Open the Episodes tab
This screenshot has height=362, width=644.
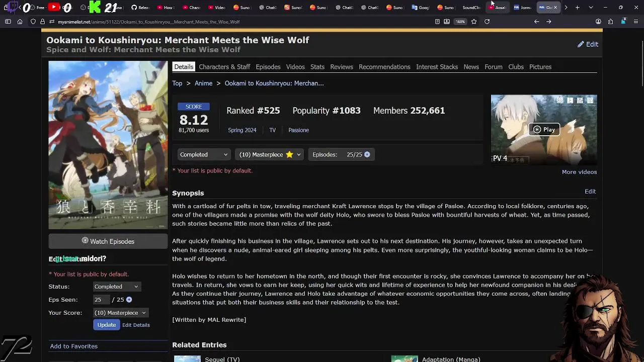268,67
